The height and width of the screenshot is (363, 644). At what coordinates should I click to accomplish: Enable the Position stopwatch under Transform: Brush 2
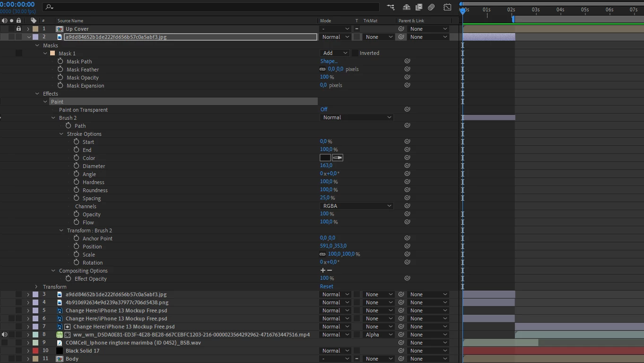point(77,246)
